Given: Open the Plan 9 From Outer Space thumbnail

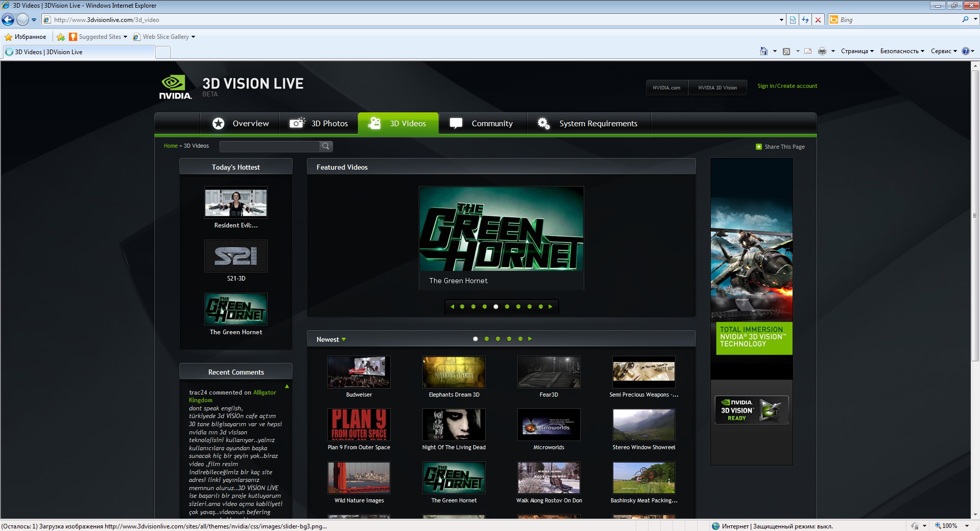Looking at the screenshot, I should 359,425.
